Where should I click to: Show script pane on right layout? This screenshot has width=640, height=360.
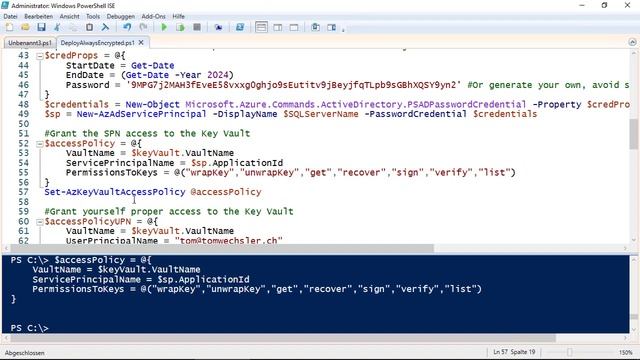tap(278, 27)
